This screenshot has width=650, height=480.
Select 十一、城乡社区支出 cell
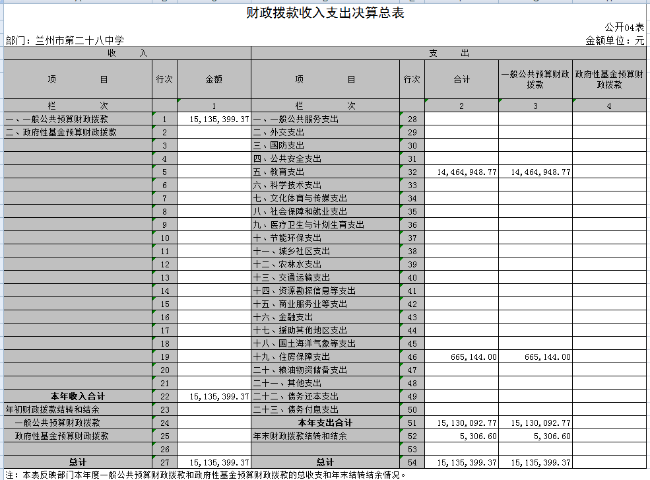coord(325,251)
